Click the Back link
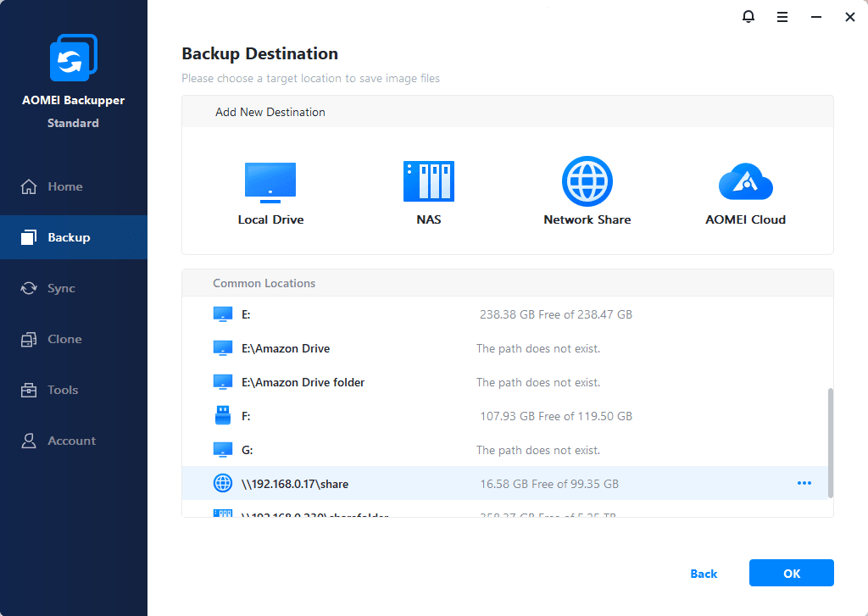868x616 pixels. pyautogui.click(x=704, y=574)
